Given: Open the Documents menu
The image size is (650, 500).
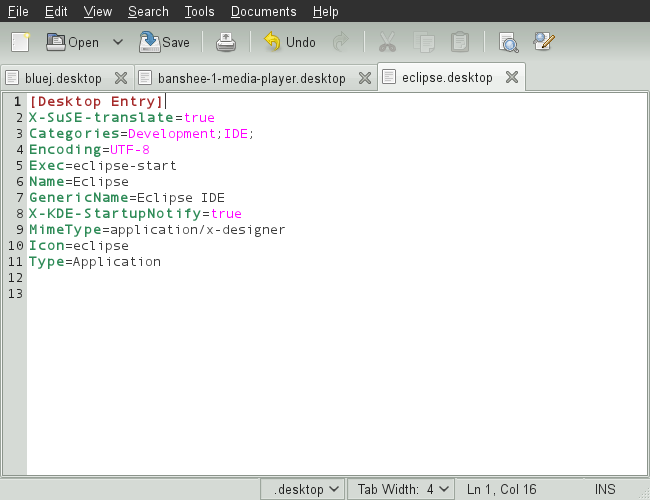Looking at the screenshot, I should pos(264,11).
